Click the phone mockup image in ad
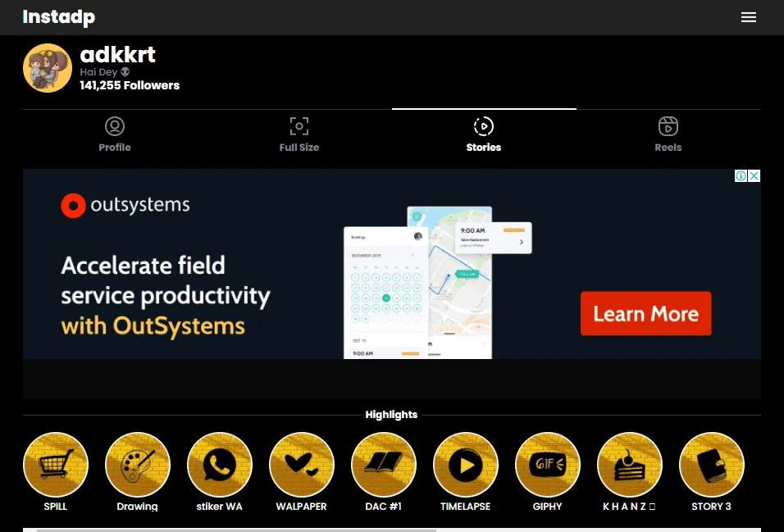Viewport: 784px width, 532px height. [437, 283]
